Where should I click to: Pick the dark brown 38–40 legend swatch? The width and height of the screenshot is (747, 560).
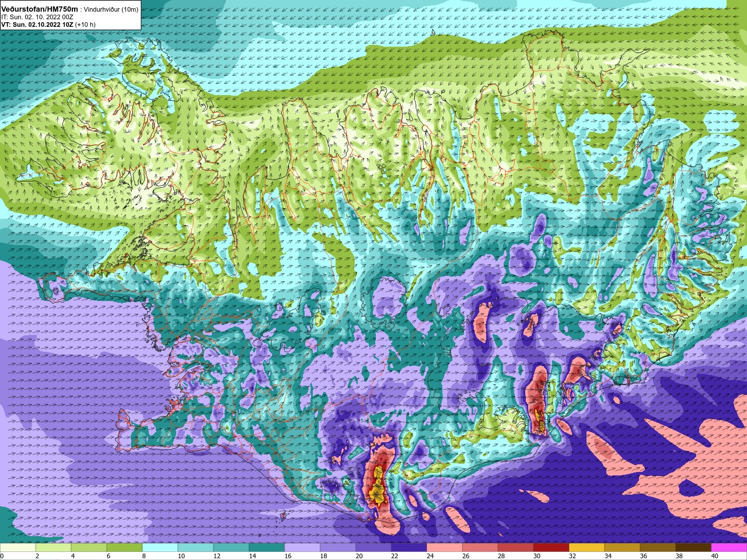click(694, 548)
